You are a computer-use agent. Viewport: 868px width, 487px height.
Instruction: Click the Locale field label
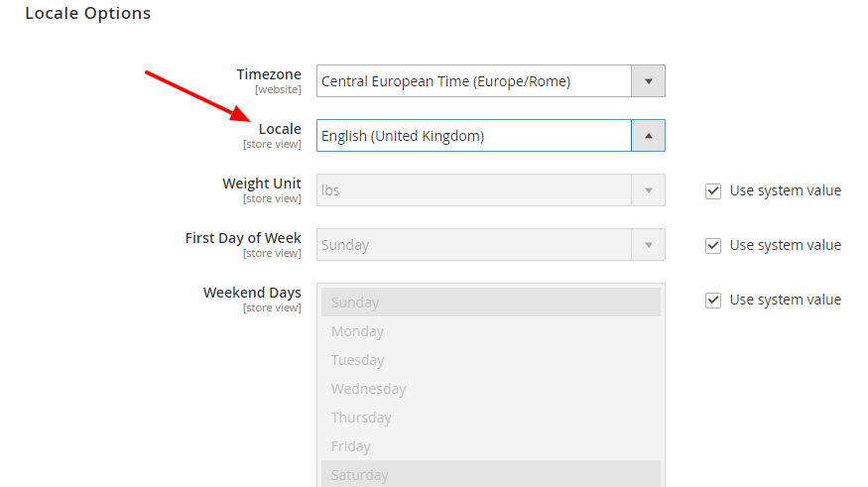click(280, 129)
